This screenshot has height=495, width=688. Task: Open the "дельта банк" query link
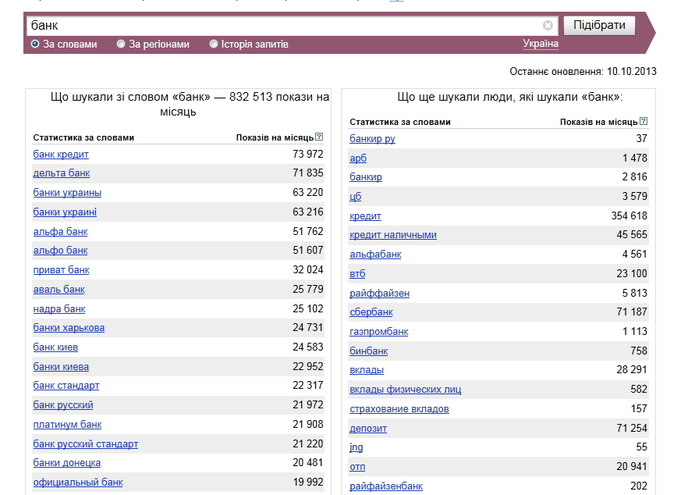tap(61, 173)
